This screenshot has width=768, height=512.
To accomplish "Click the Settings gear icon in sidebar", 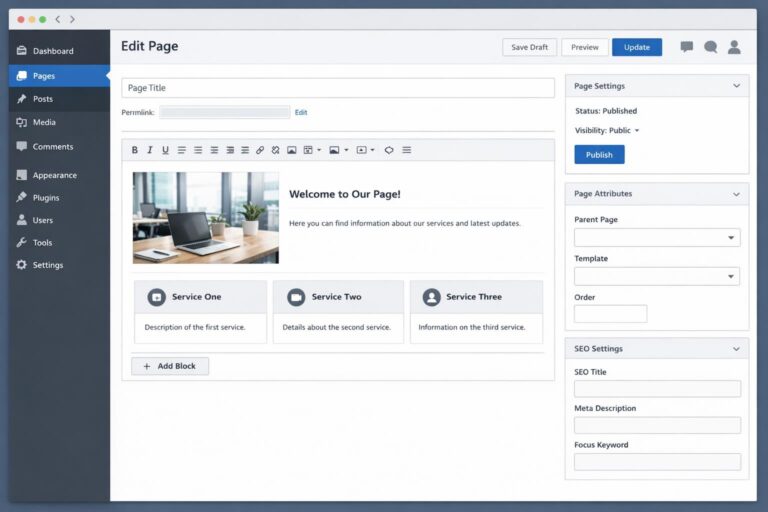I will [x=22, y=265].
